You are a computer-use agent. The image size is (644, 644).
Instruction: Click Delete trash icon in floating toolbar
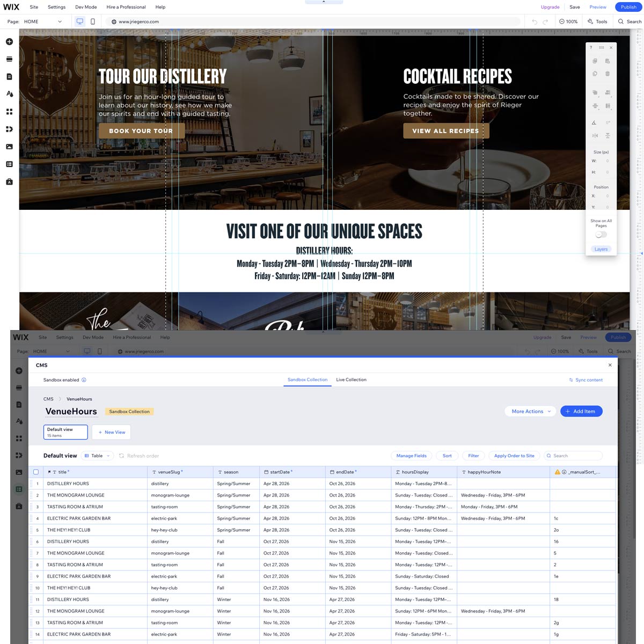(x=608, y=74)
